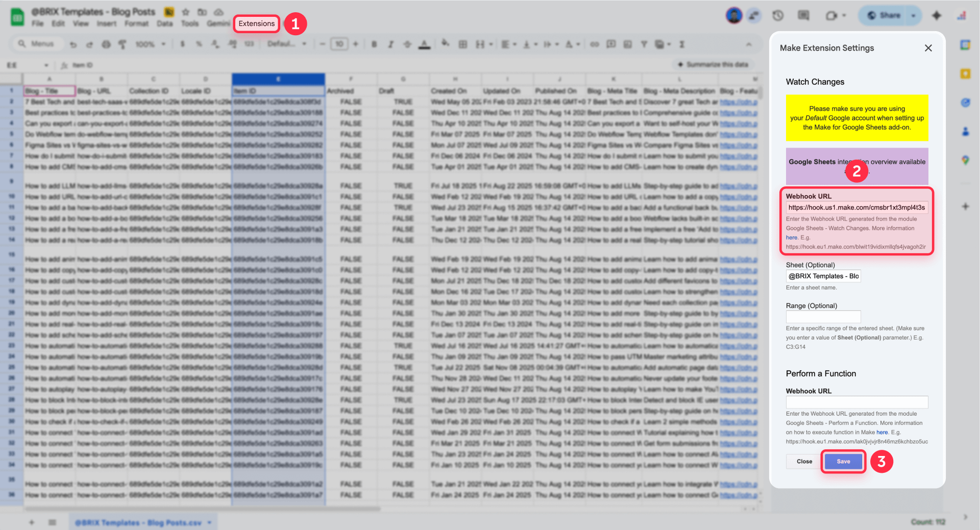Viewport: 980px width, 530px height.
Task: Open the version history icon
Action: pos(777,15)
